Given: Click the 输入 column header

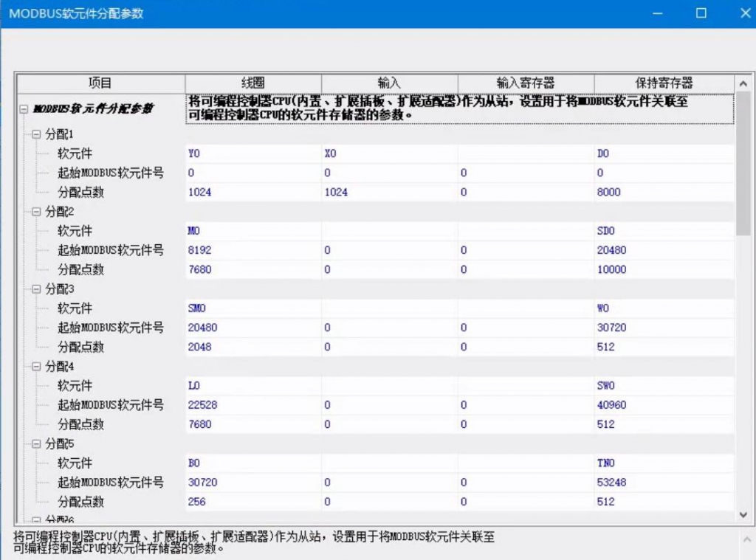Looking at the screenshot, I should (390, 83).
